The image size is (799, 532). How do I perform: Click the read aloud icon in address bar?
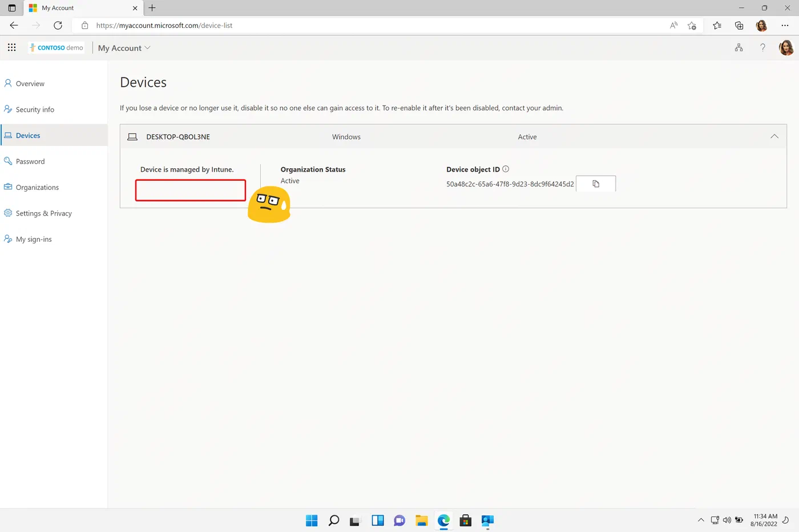pos(674,25)
